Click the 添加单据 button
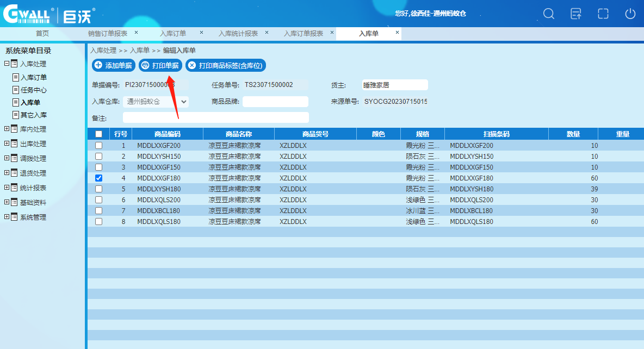Screen dimensions: 644x349 113,66
